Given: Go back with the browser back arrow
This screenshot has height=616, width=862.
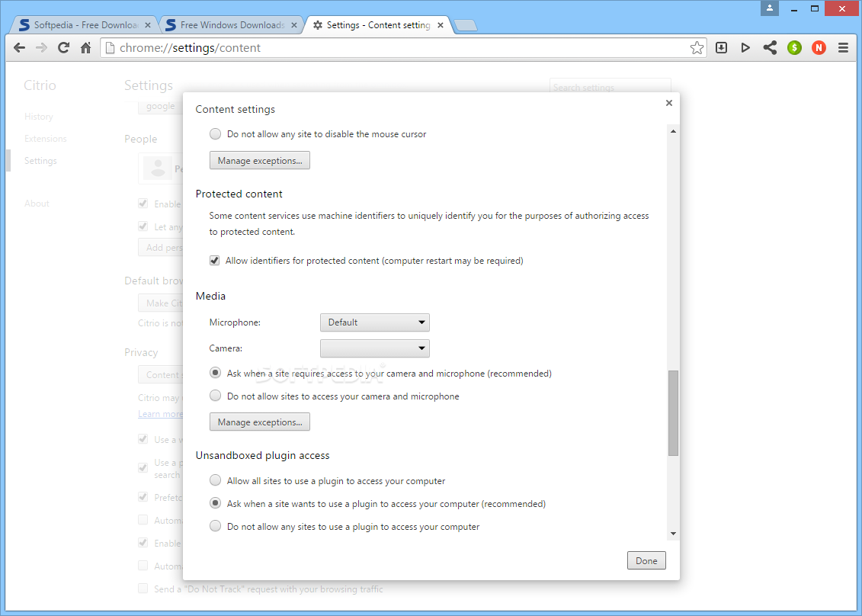Looking at the screenshot, I should point(19,48).
